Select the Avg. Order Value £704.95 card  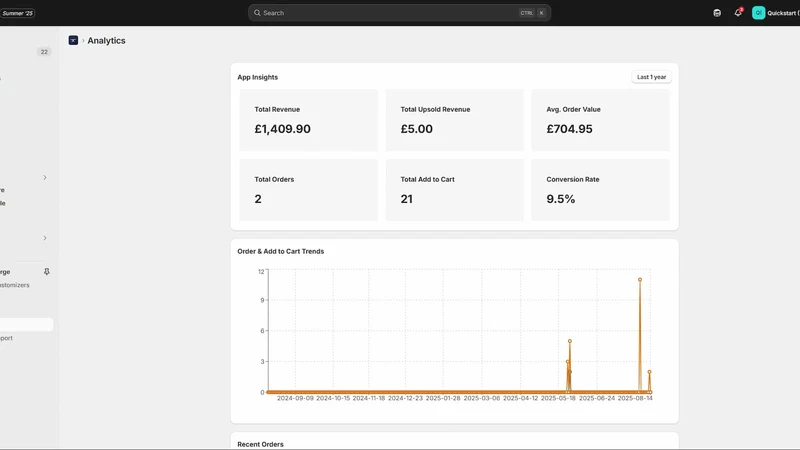coord(601,120)
